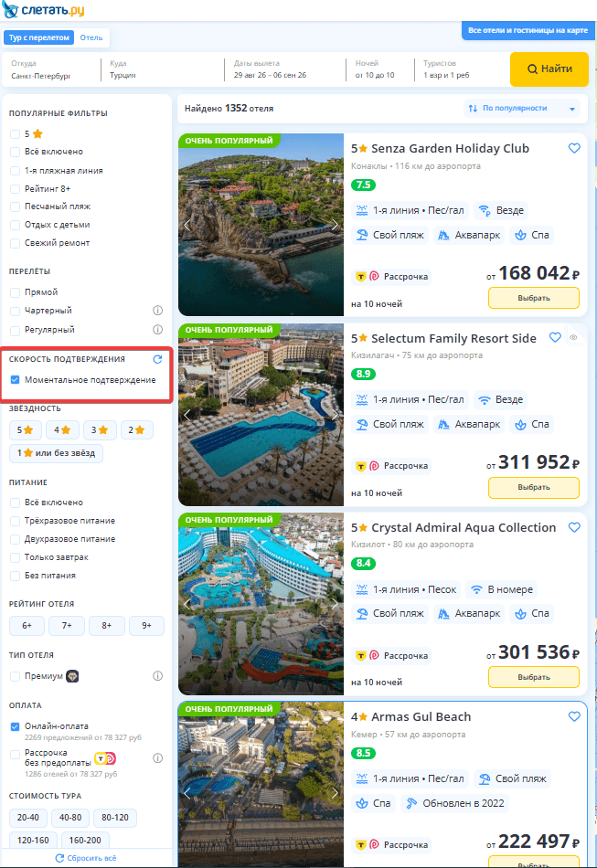The height and width of the screenshot is (868, 597).
Task: Open the info icon next to Чартерный
Action: (x=158, y=311)
